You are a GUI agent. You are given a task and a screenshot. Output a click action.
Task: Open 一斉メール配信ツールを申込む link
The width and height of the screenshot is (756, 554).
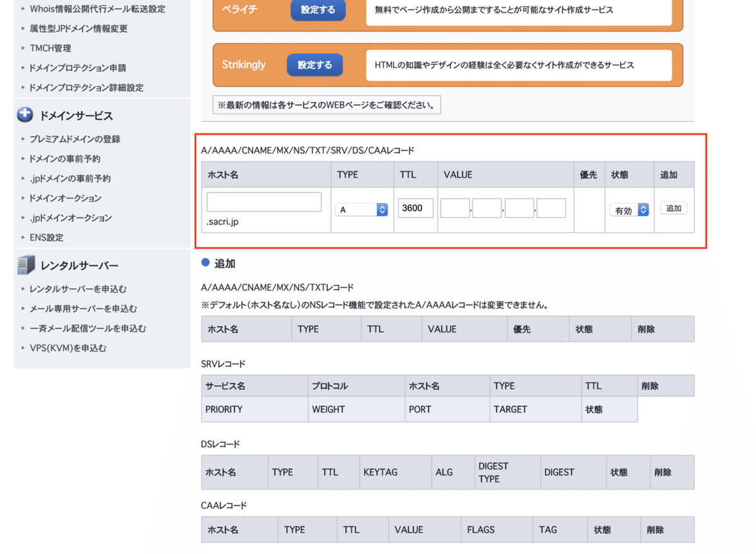coord(88,328)
